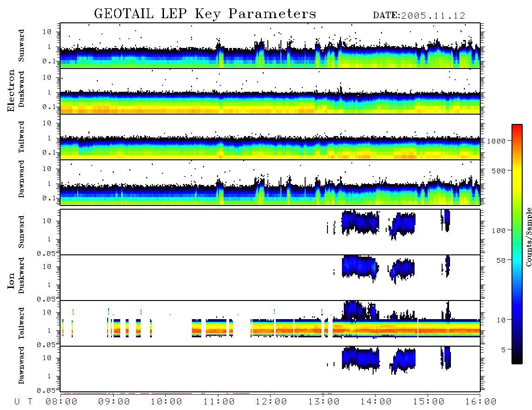Click the 'Counts/Sample' colorbar label
The image size is (532, 410).
pyautogui.click(x=528, y=237)
